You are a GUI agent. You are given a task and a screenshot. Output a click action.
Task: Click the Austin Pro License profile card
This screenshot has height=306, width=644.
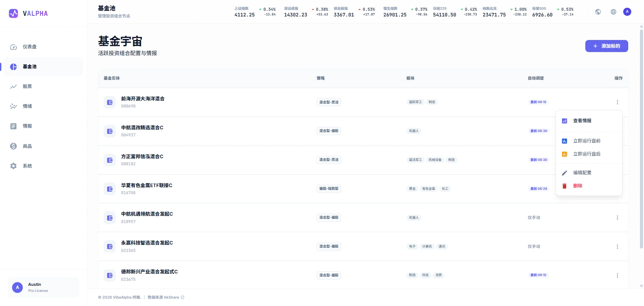pos(44,288)
